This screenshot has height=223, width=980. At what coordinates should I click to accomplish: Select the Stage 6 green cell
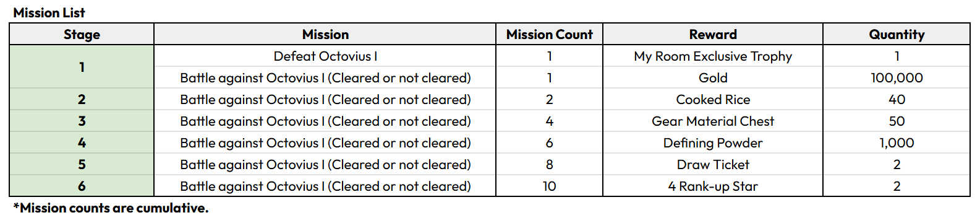tap(82, 186)
